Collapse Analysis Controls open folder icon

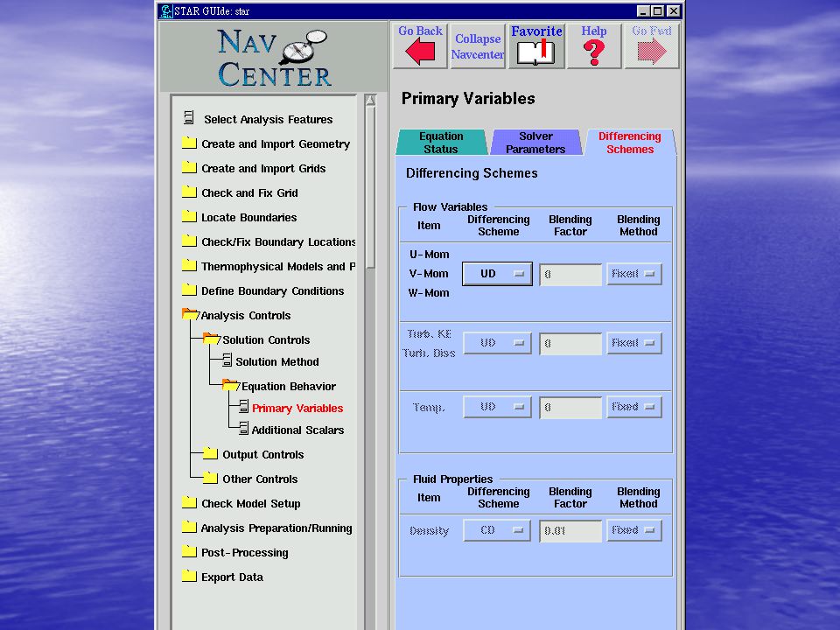190,314
